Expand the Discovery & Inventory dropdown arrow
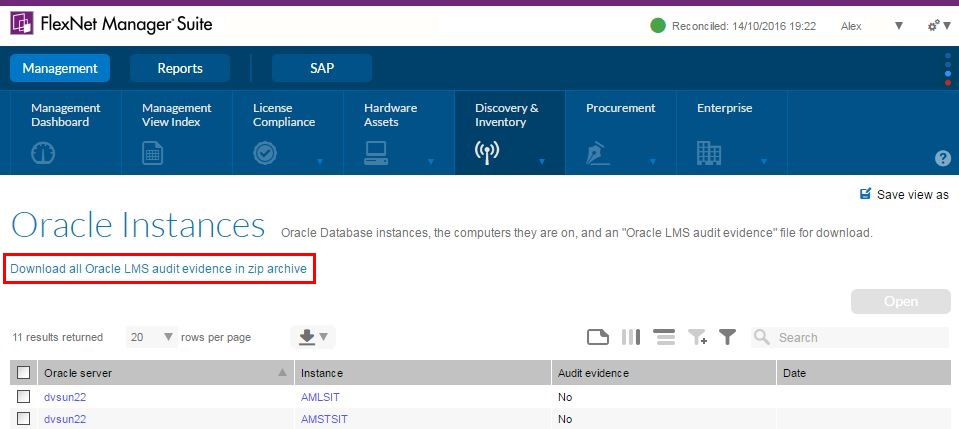The width and height of the screenshot is (959, 429). 542,162
